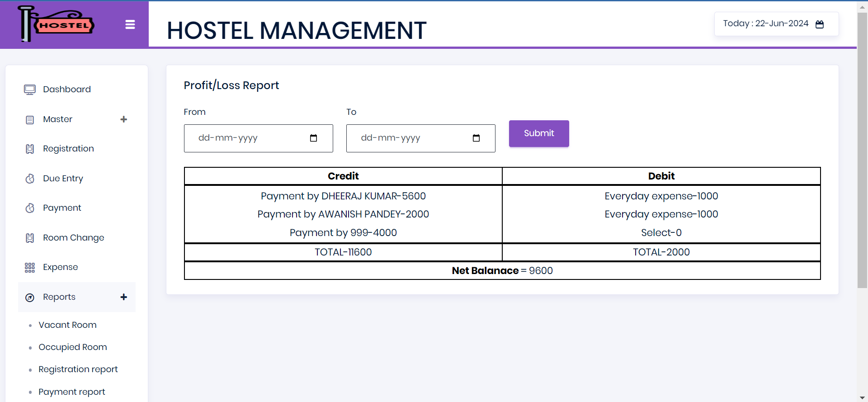Click the page vertical scrollbar

pyautogui.click(x=862, y=149)
